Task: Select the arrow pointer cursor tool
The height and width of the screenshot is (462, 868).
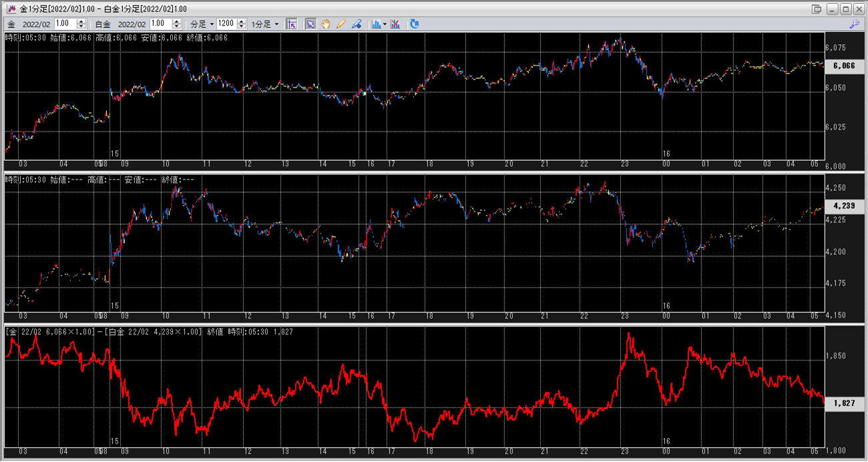Action: tap(310, 24)
